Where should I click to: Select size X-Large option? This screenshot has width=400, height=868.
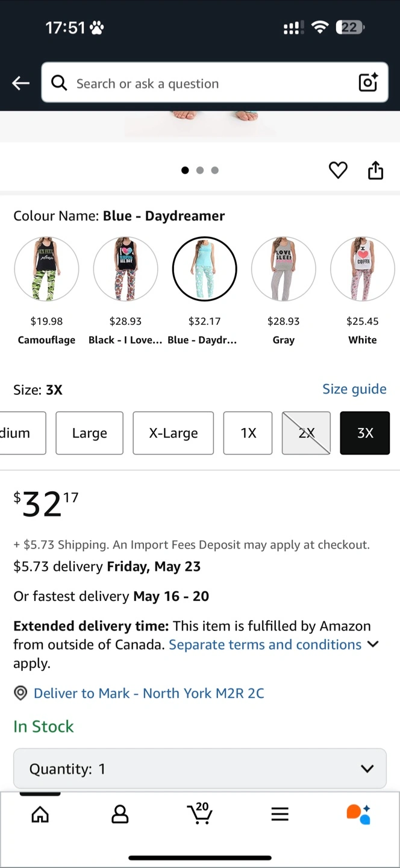[173, 433]
